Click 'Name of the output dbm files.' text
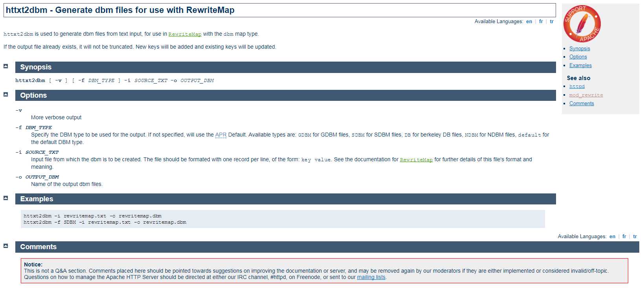 point(67,184)
